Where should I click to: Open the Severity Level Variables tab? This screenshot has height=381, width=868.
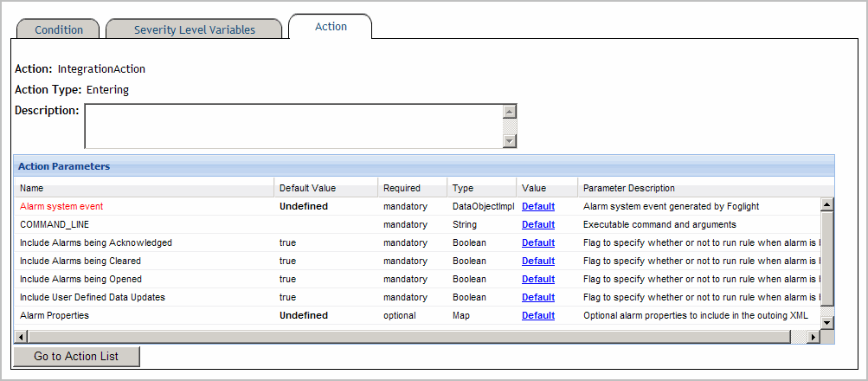[x=194, y=29]
